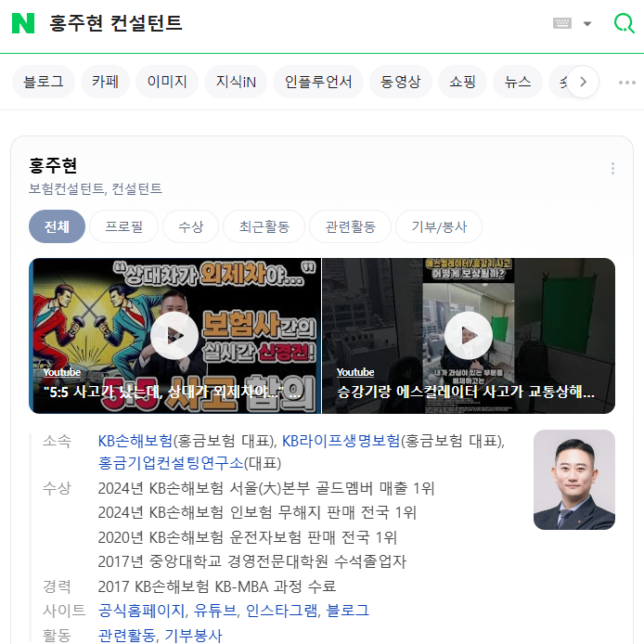Open the KB손해보험 affiliation link

coord(135,441)
